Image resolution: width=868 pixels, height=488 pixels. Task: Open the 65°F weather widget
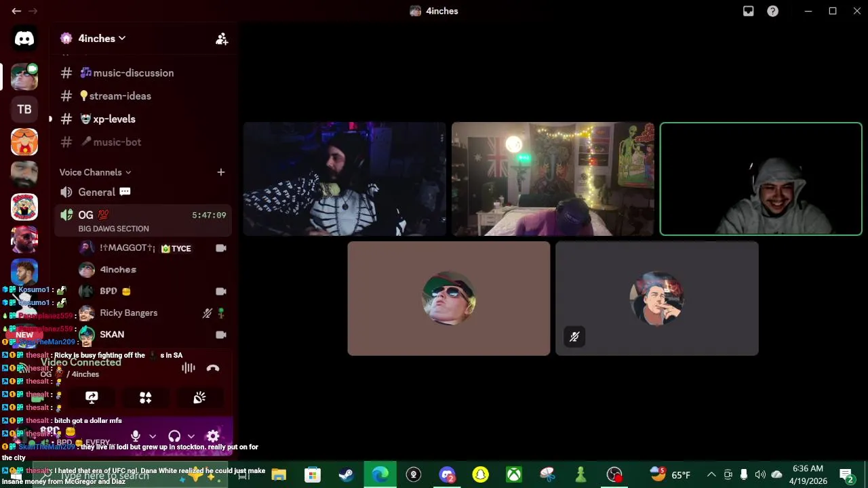pos(670,474)
